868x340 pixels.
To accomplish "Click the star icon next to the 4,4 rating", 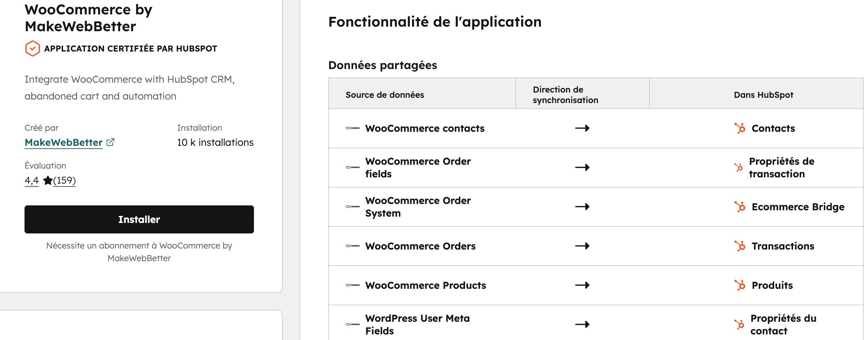I will (x=48, y=181).
